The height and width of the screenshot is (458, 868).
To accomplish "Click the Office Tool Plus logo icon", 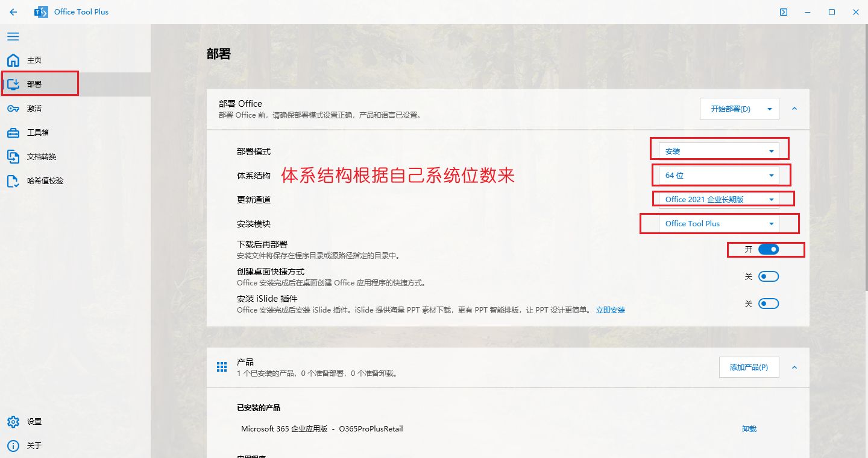I will (41, 12).
